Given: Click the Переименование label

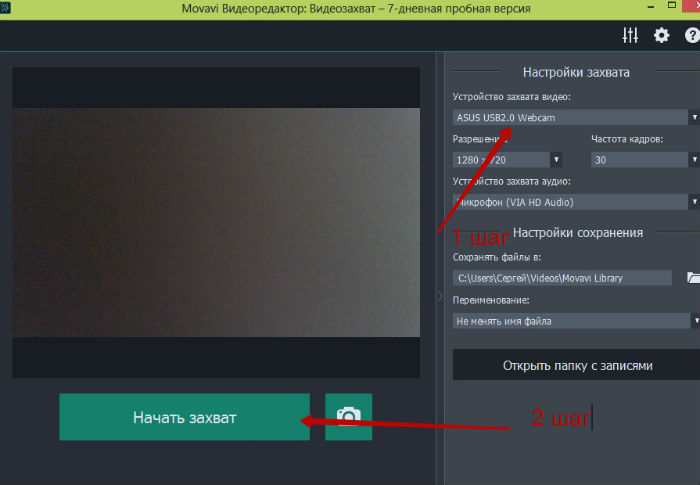Looking at the screenshot, I should [x=491, y=300].
